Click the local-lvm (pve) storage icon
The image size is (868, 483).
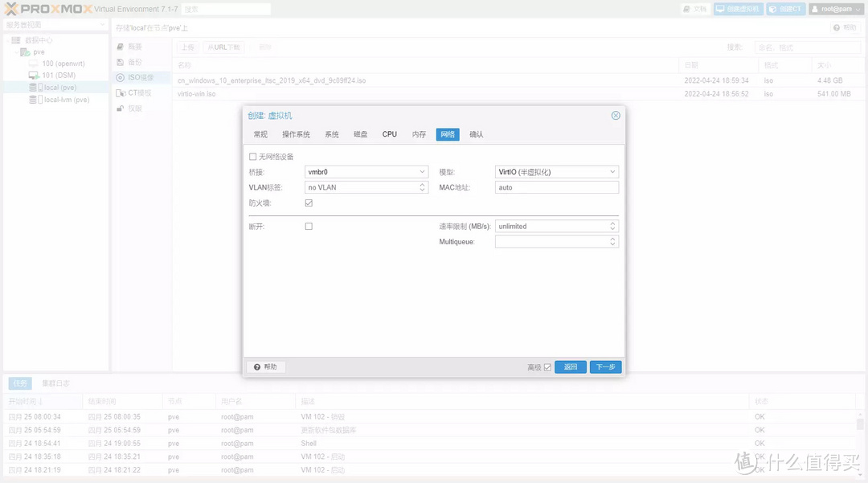tap(36, 100)
